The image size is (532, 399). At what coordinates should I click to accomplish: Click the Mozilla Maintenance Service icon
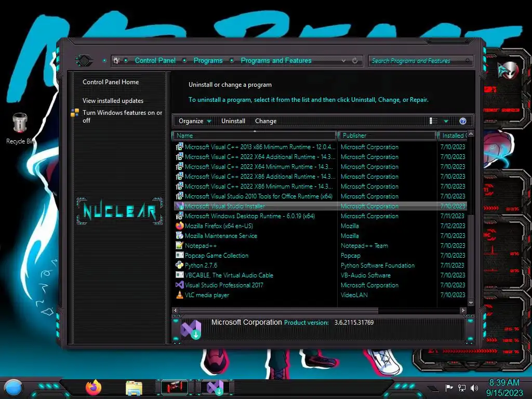(x=179, y=235)
